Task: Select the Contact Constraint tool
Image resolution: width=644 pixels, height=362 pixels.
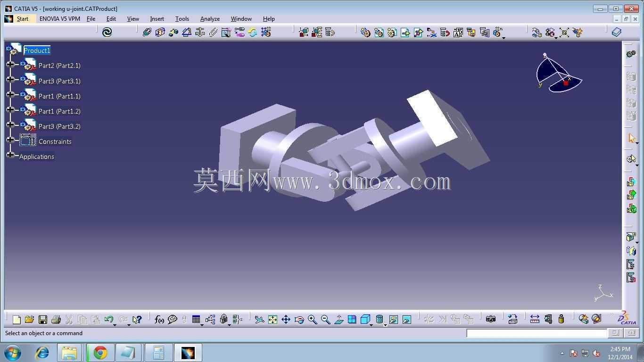Action: tap(160, 32)
